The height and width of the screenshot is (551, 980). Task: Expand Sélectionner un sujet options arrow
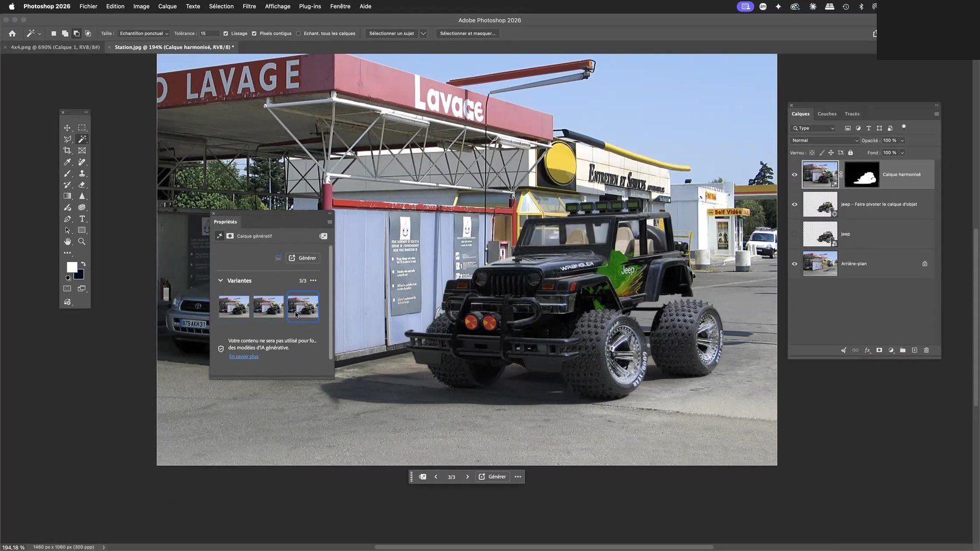point(423,34)
